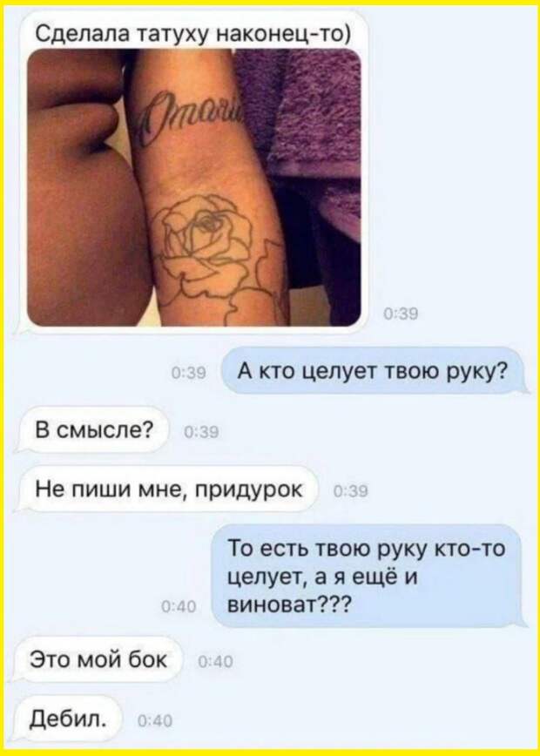Click timestamp next to 'Это мой бок'
Viewport: 540px width, 756px height.
click(x=215, y=663)
